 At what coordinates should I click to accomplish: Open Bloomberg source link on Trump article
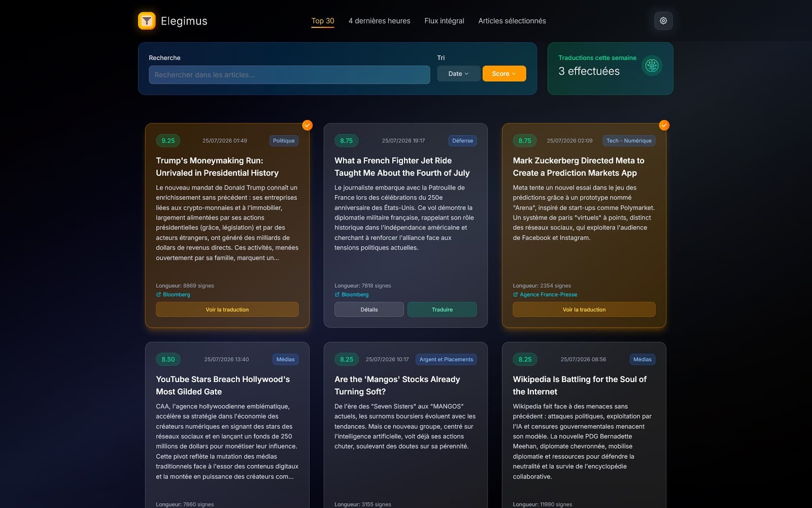(x=173, y=295)
